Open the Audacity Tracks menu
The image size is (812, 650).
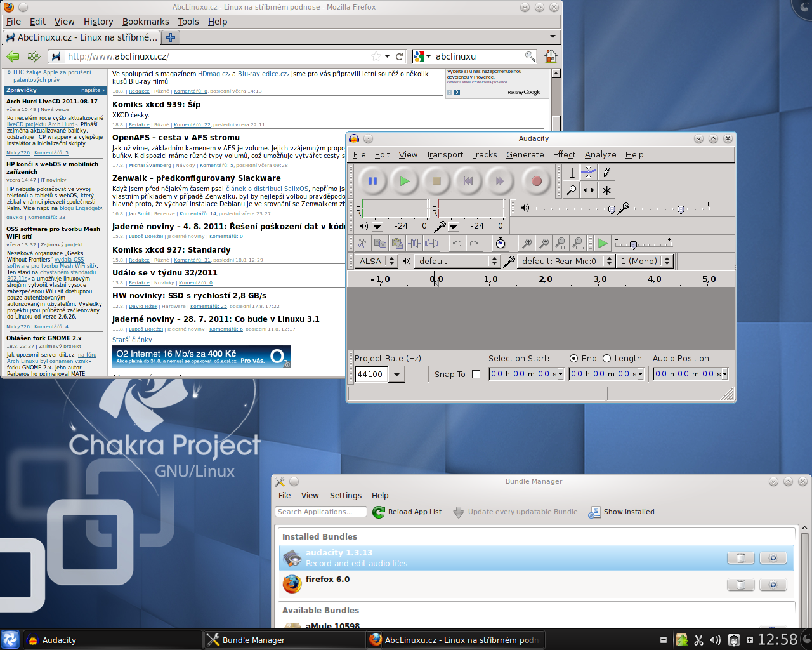(x=485, y=154)
